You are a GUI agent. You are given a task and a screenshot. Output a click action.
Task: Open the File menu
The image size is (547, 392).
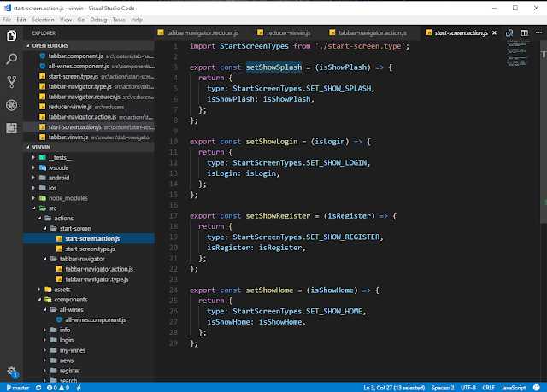(7, 20)
